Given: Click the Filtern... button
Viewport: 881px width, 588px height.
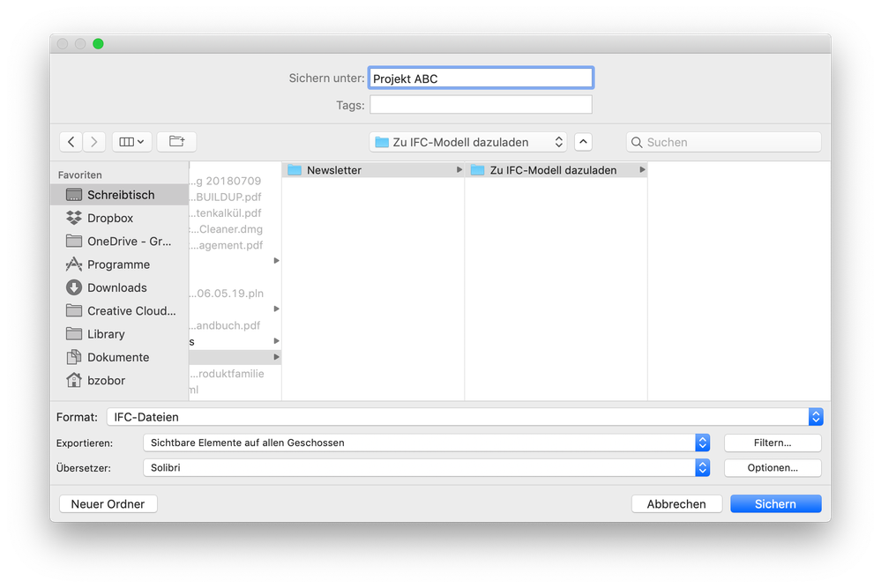Looking at the screenshot, I should click(773, 443).
